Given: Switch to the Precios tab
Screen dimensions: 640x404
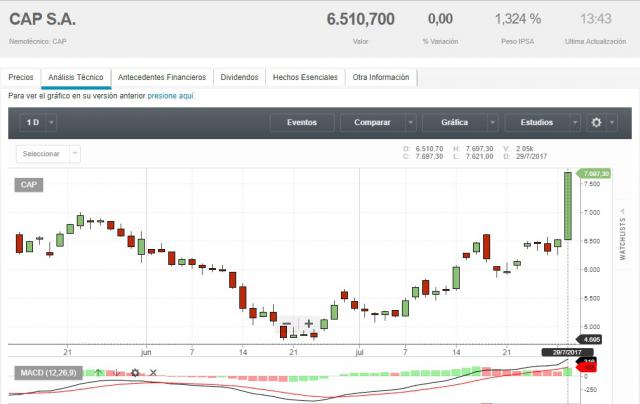Looking at the screenshot, I should (x=21, y=78).
